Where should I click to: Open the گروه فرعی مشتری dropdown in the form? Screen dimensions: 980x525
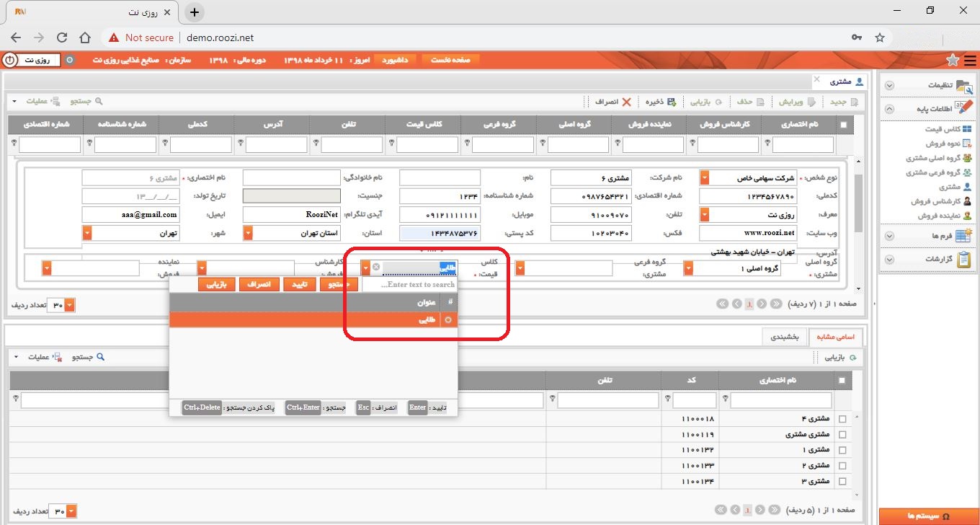coord(520,268)
